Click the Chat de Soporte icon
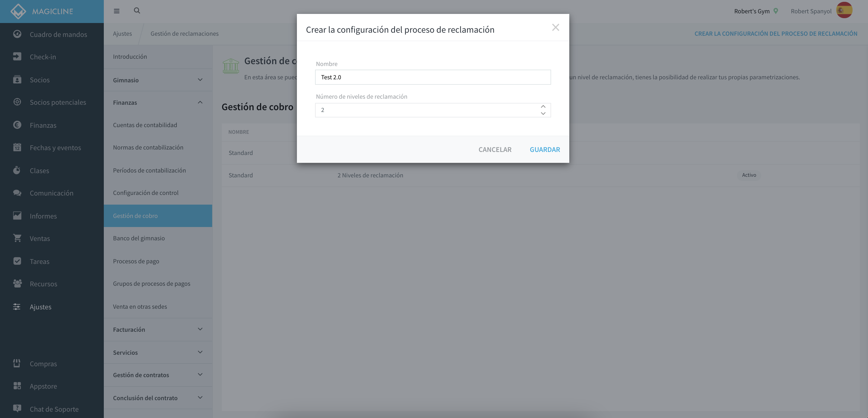 click(x=17, y=409)
